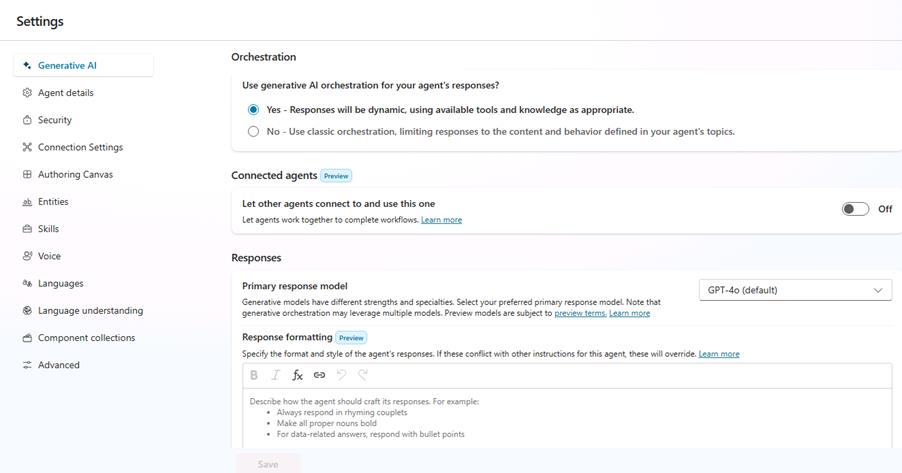Open the GPT-4o primary response model dropdown
The width and height of the screenshot is (902, 473).
point(795,290)
